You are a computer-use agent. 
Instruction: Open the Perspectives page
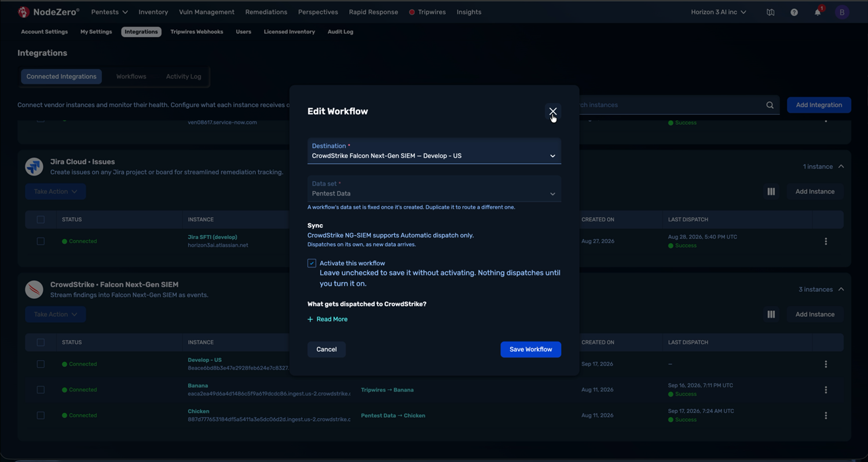pos(318,12)
